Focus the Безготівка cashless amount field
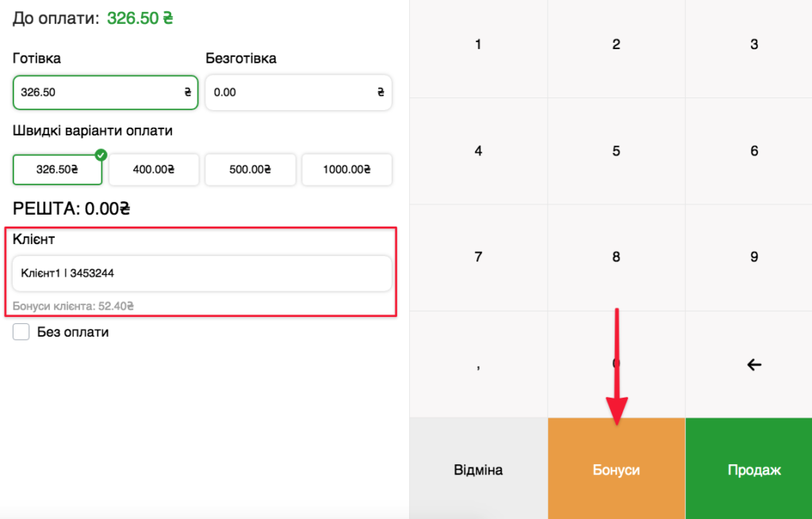812x519 pixels. pos(298,92)
